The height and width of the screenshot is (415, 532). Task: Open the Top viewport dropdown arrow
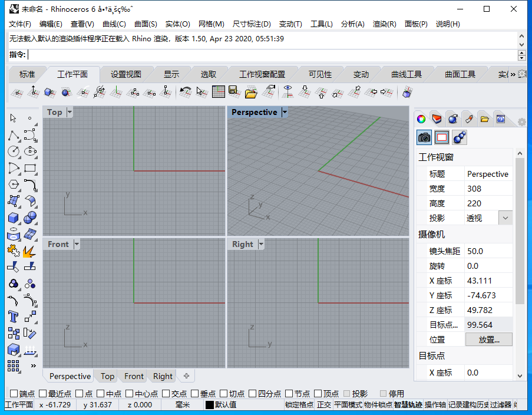(x=70, y=112)
